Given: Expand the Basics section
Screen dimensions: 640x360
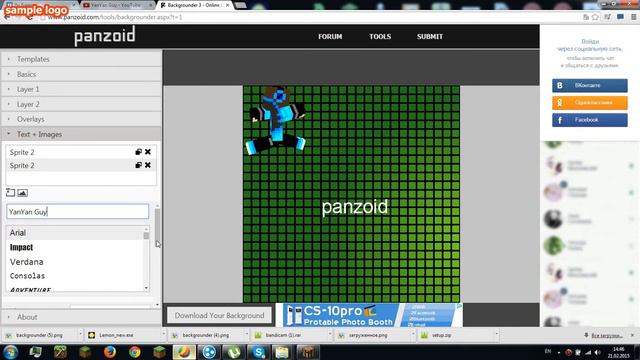Looking at the screenshot, I should coord(81,74).
